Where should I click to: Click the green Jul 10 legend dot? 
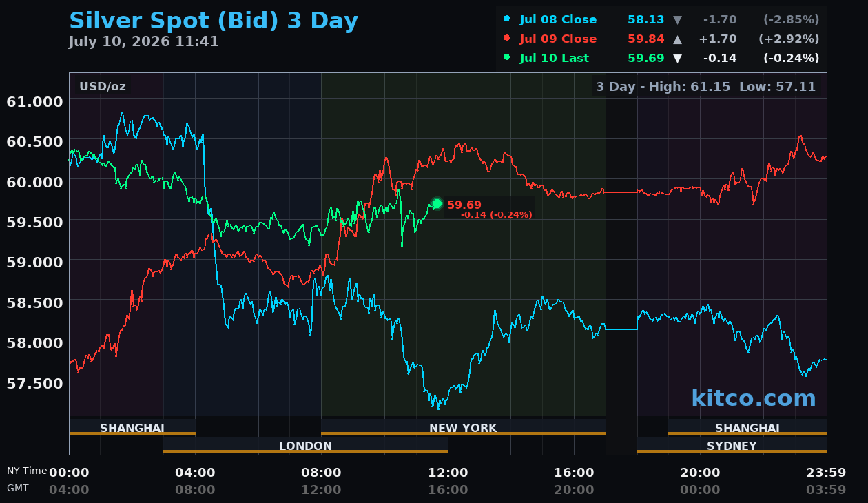point(507,58)
